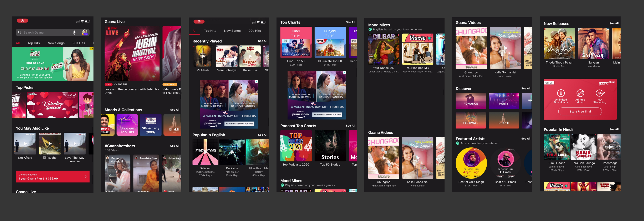
Task: Open See All for Featured Artists
Action: [526, 139]
